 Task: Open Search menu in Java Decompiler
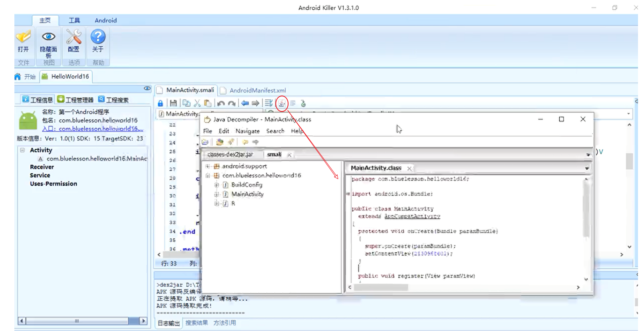tap(275, 131)
